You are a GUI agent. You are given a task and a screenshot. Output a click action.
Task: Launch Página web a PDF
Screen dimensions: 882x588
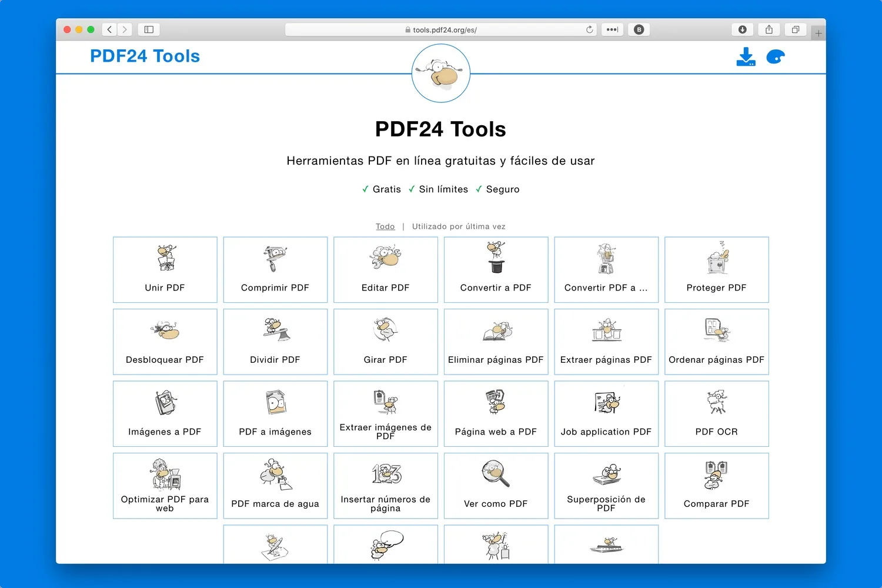[x=496, y=413]
